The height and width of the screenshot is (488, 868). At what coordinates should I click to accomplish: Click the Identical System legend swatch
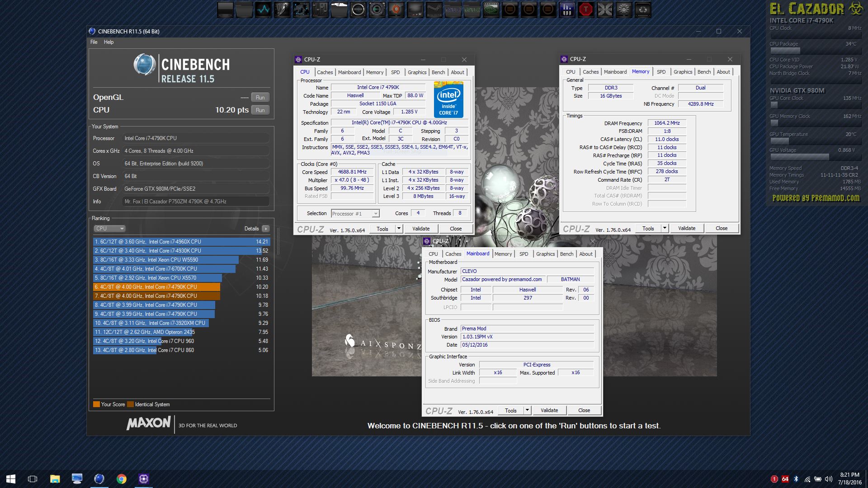tap(130, 404)
